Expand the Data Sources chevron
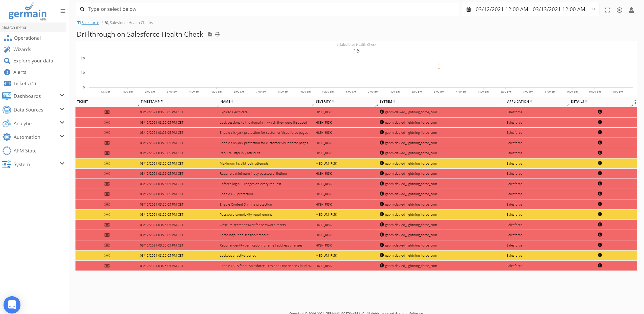Viewport: 644px width, 314px height. [x=62, y=109]
